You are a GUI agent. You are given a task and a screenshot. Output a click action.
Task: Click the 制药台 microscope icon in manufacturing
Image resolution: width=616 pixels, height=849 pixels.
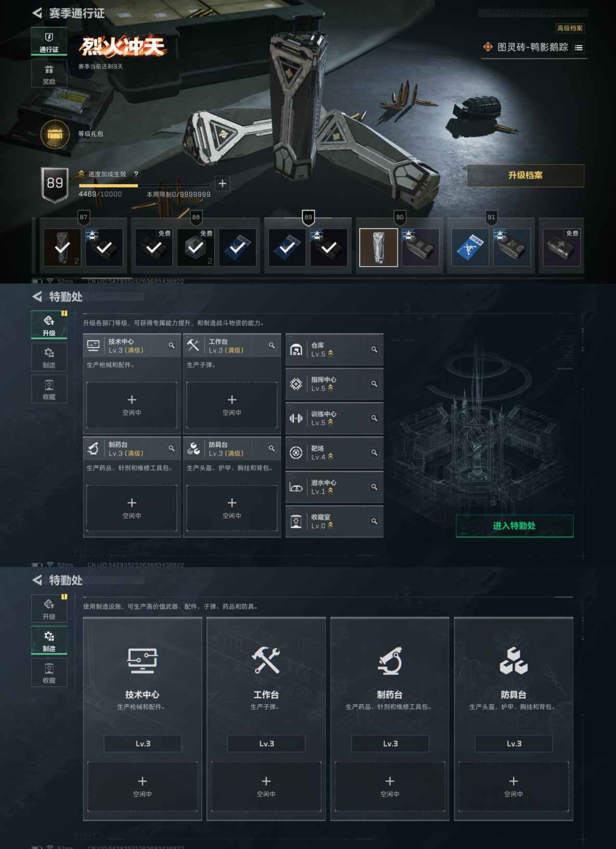[x=389, y=661]
